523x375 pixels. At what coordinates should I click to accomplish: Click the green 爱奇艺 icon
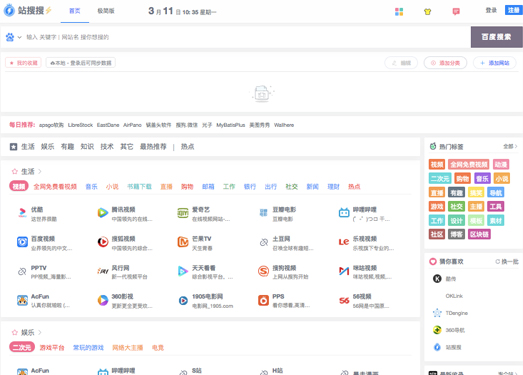click(x=183, y=213)
